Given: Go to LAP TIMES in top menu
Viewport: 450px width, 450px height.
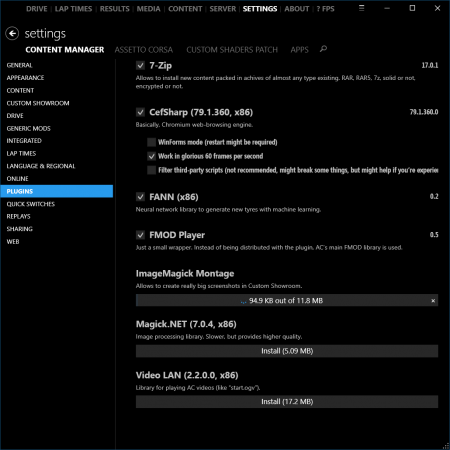Looking at the screenshot, I should (73, 9).
